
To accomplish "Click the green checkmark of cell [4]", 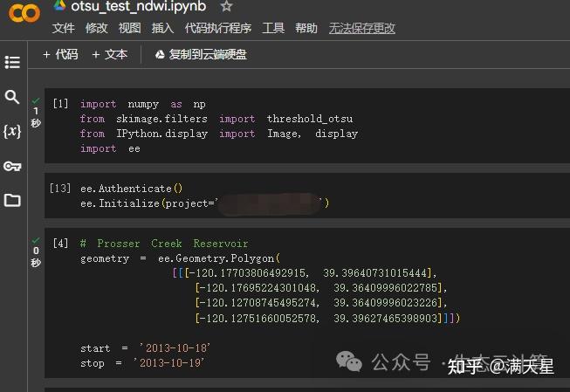I will [x=36, y=240].
